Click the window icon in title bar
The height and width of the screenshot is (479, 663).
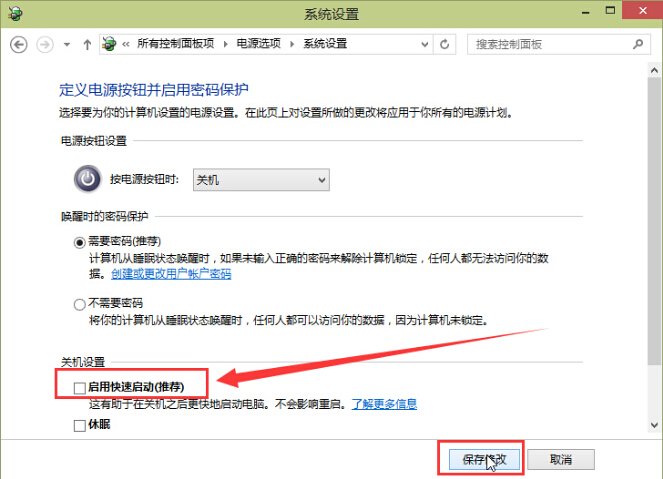tap(12, 14)
